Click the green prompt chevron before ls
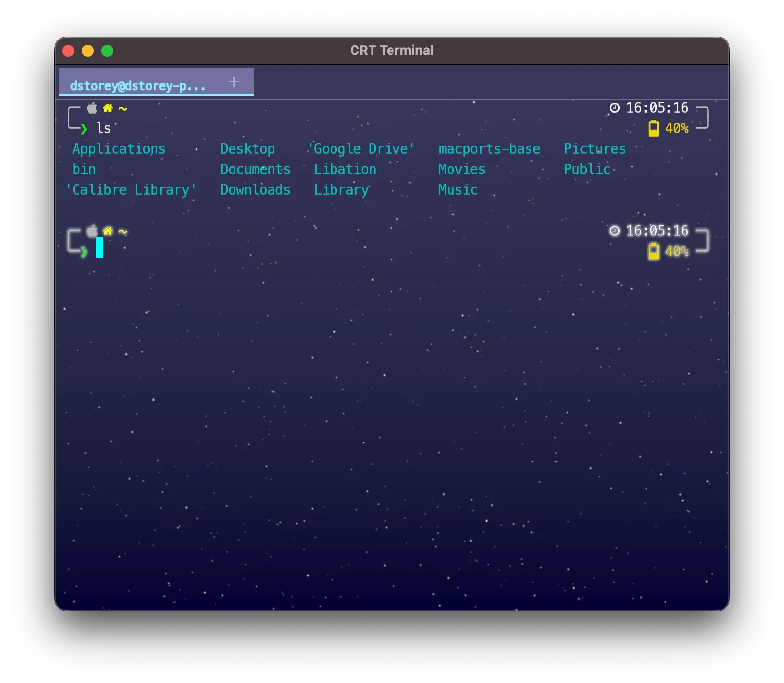 [x=84, y=129]
